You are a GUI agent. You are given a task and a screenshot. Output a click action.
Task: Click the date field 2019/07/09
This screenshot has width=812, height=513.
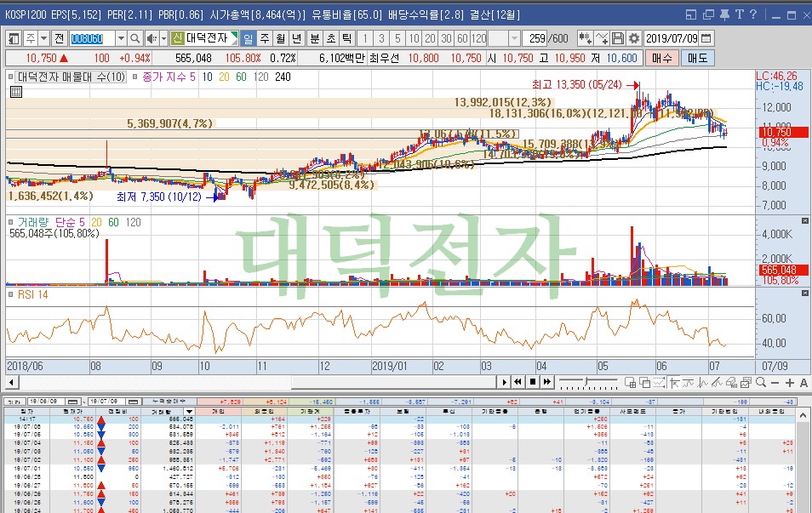[672, 38]
